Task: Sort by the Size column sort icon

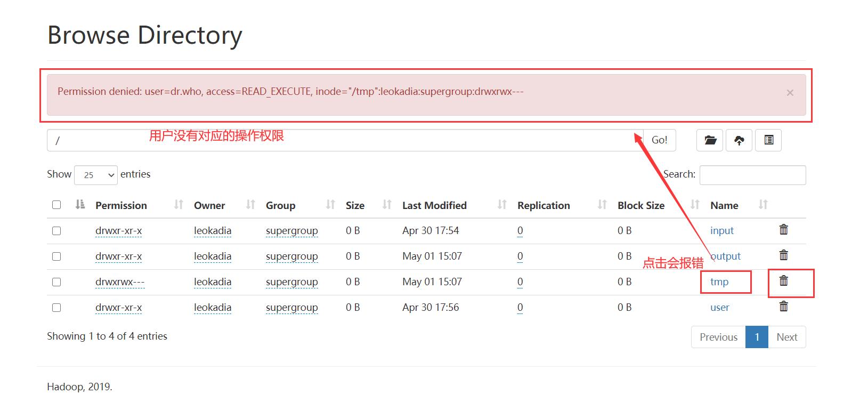Action: tap(387, 205)
